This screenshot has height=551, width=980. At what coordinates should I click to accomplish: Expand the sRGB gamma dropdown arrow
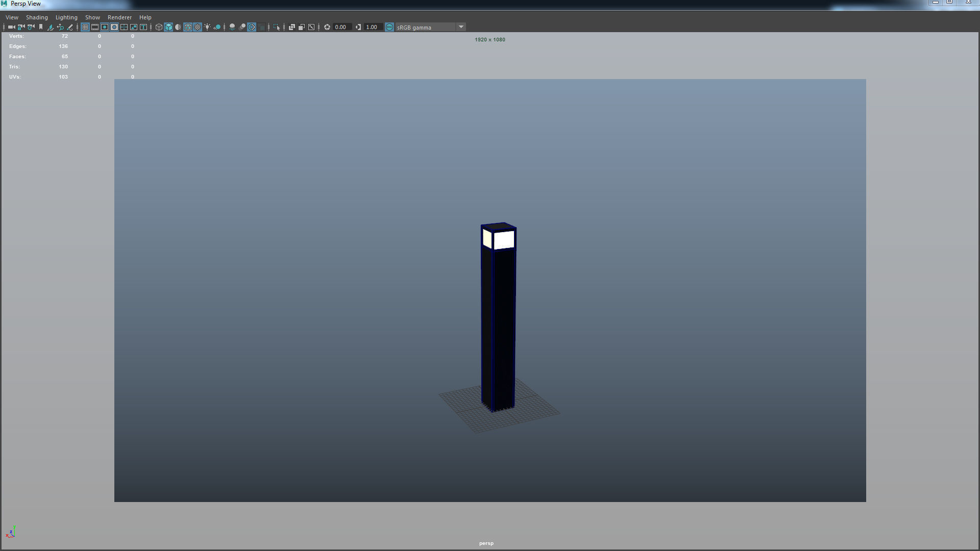pyautogui.click(x=461, y=27)
